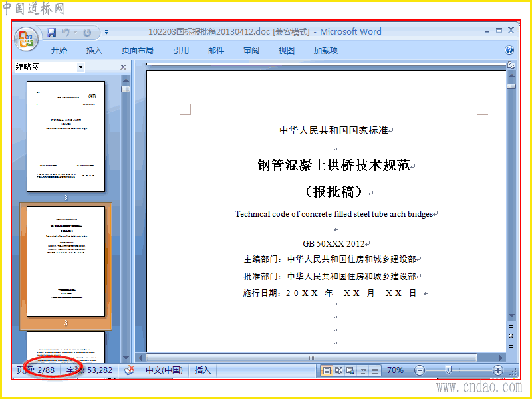Click the zoom slider handle
Screen dimensions: 532x399
pos(448,370)
